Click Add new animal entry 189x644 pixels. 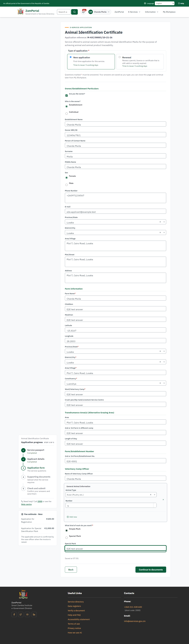click(x=72, y=517)
